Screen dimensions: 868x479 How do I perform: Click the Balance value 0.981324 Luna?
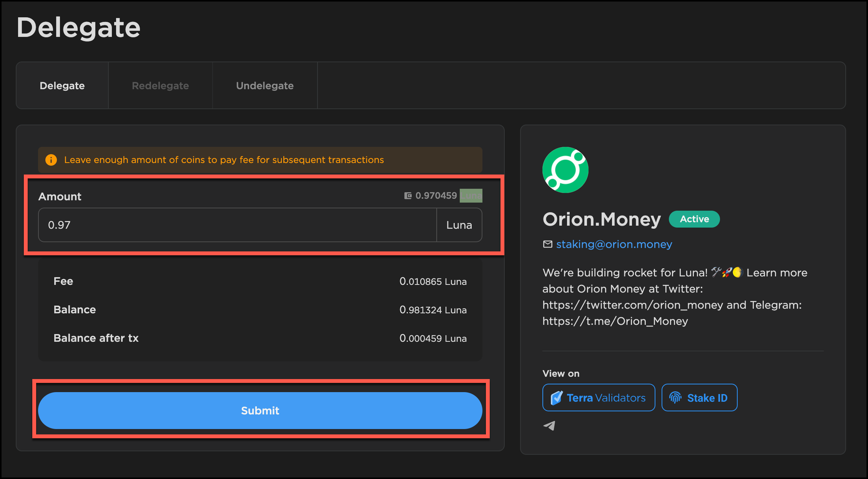pyautogui.click(x=433, y=310)
